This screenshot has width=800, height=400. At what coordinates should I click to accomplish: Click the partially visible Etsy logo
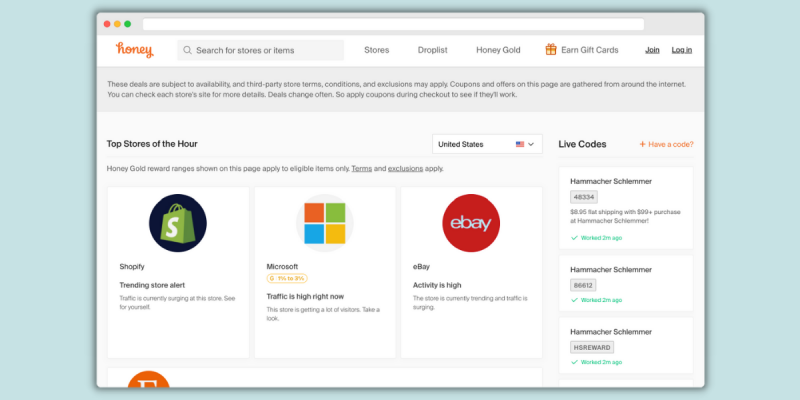click(148, 379)
